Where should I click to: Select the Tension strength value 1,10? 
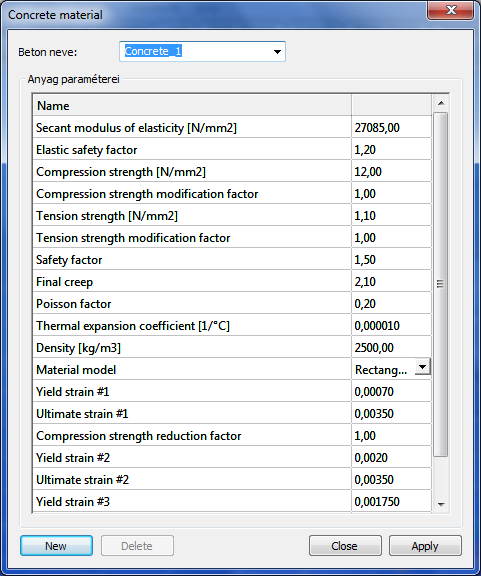391,216
